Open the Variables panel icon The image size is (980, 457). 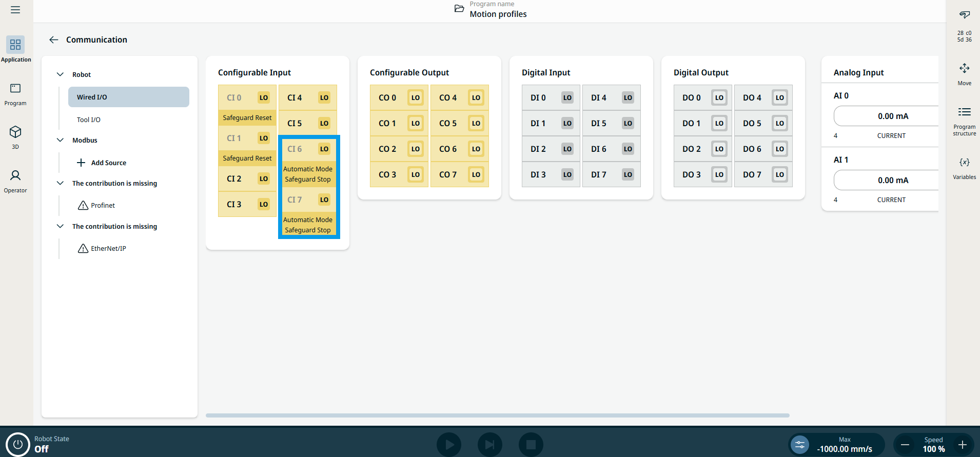point(964,163)
